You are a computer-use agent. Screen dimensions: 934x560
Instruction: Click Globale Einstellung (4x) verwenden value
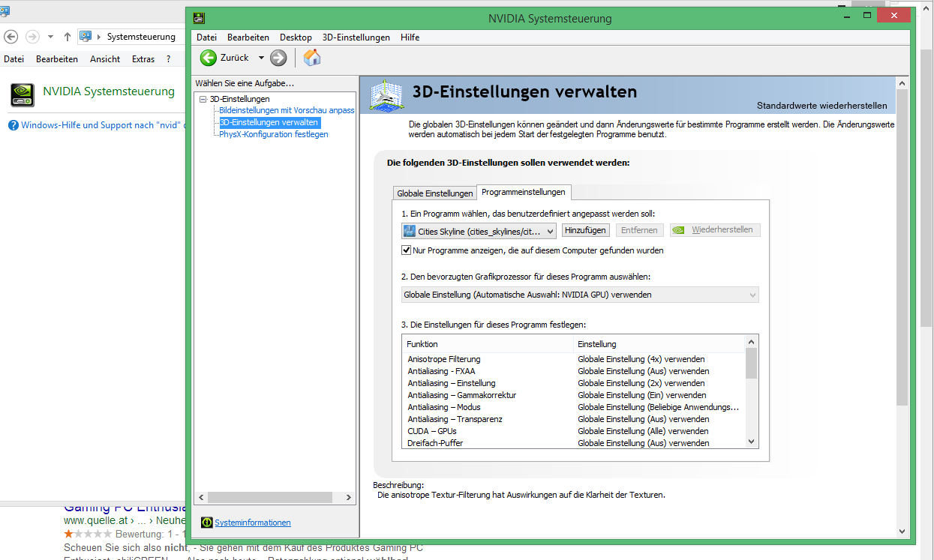641,359
